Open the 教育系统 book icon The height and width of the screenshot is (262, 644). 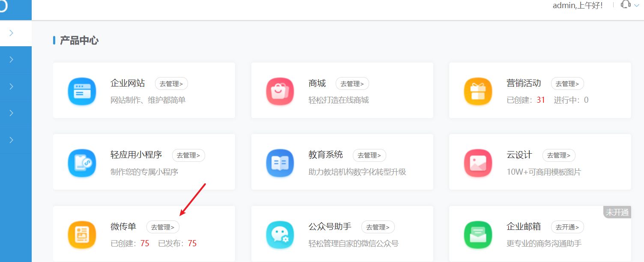(280, 163)
